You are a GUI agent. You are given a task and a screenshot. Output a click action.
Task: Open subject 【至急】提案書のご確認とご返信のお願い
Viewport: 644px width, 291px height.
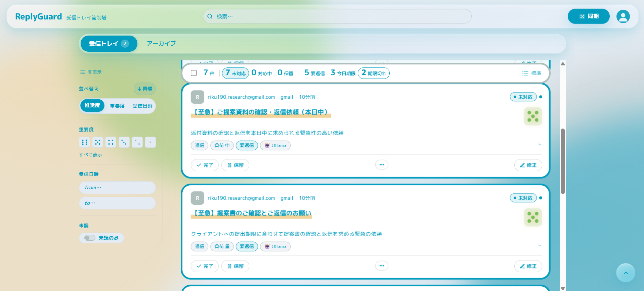coord(251,213)
